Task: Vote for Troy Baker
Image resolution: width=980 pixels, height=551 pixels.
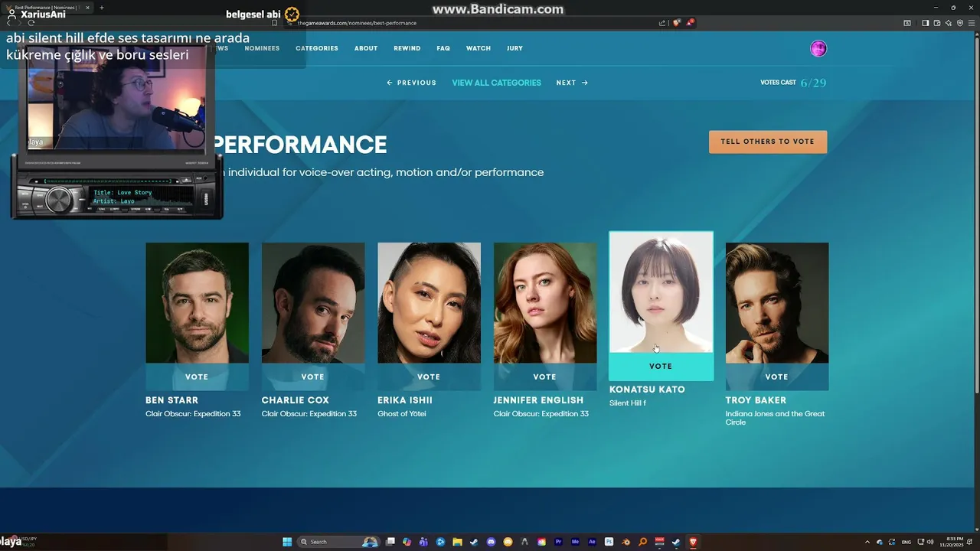Action: pos(777,377)
